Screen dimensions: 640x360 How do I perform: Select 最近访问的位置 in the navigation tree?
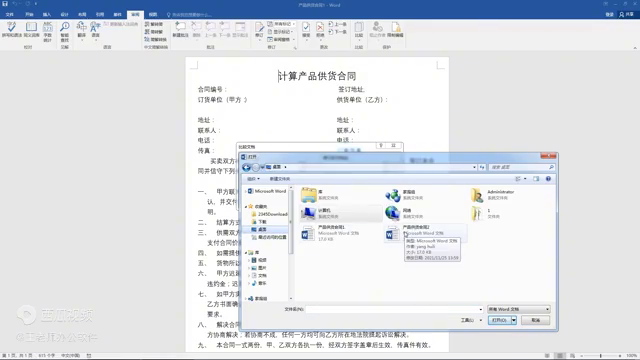point(269,237)
